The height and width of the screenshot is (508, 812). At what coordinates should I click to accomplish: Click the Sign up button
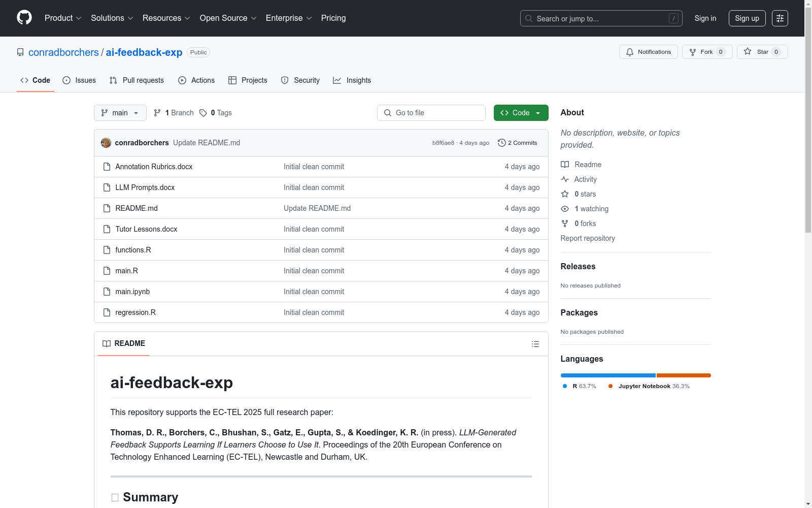(x=747, y=18)
